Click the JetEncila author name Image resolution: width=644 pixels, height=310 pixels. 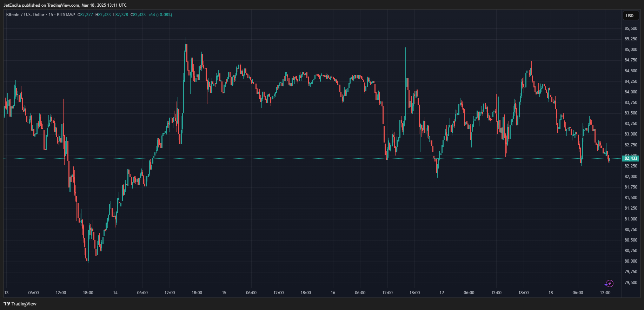click(12, 5)
